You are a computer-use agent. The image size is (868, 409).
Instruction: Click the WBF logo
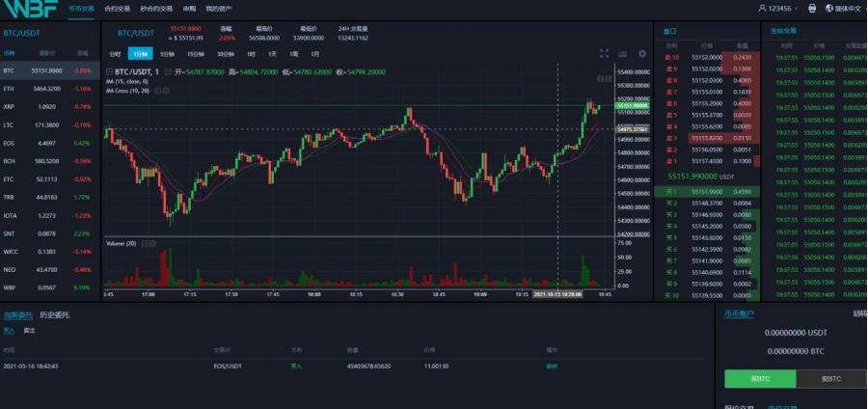click(27, 9)
